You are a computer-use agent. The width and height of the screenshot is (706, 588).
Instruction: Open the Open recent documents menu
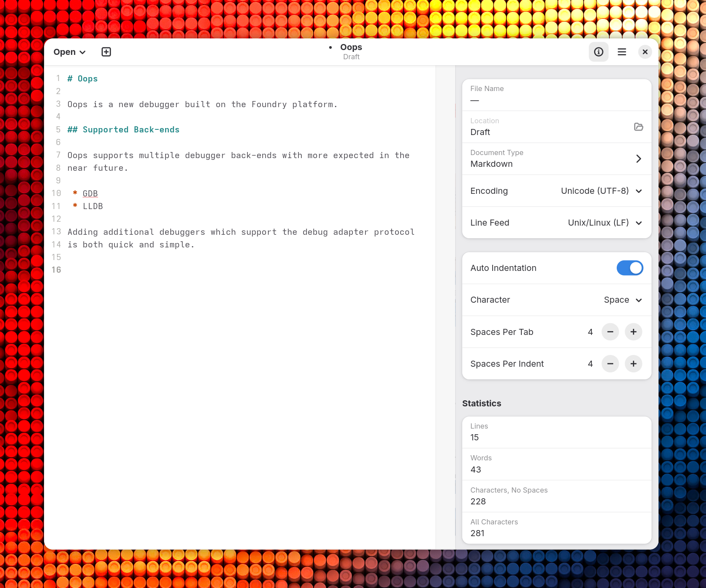tap(69, 52)
